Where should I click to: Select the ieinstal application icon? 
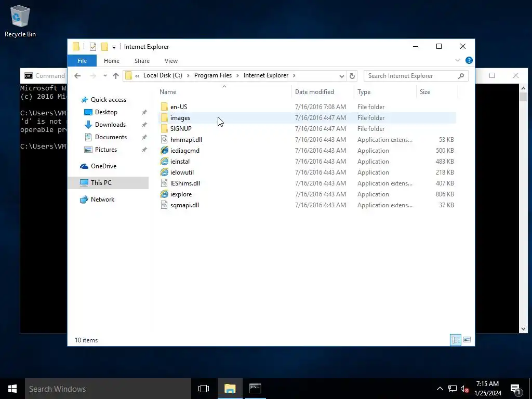point(164,162)
